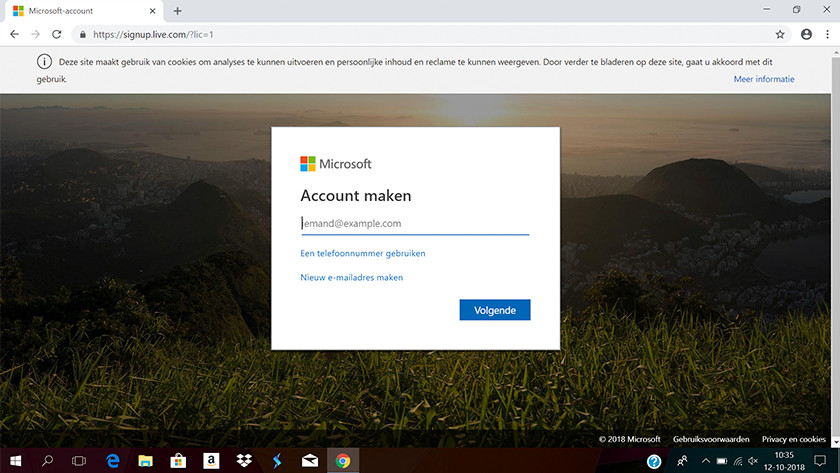The height and width of the screenshot is (473, 840).
Task: Click the blue help question-mark tray icon
Action: click(654, 461)
